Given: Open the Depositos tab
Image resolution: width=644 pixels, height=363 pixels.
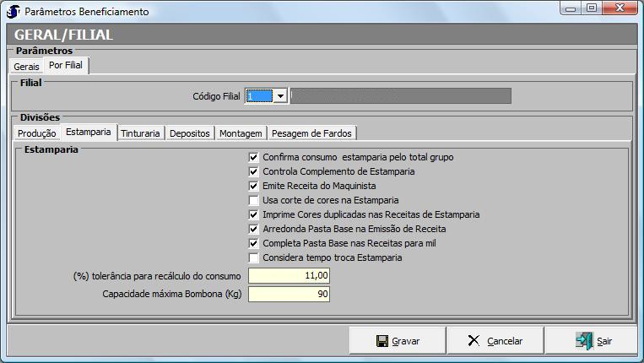Looking at the screenshot, I should point(189,133).
